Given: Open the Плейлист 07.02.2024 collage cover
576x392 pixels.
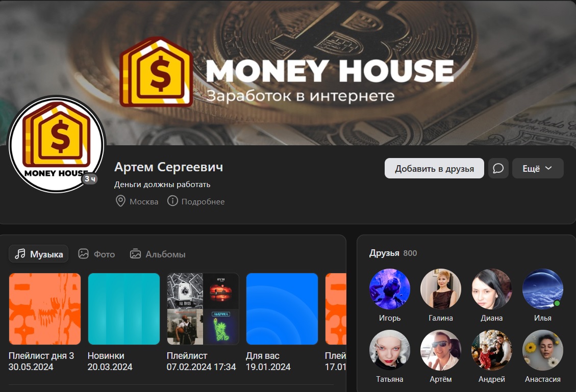Looking at the screenshot, I should point(203,309).
